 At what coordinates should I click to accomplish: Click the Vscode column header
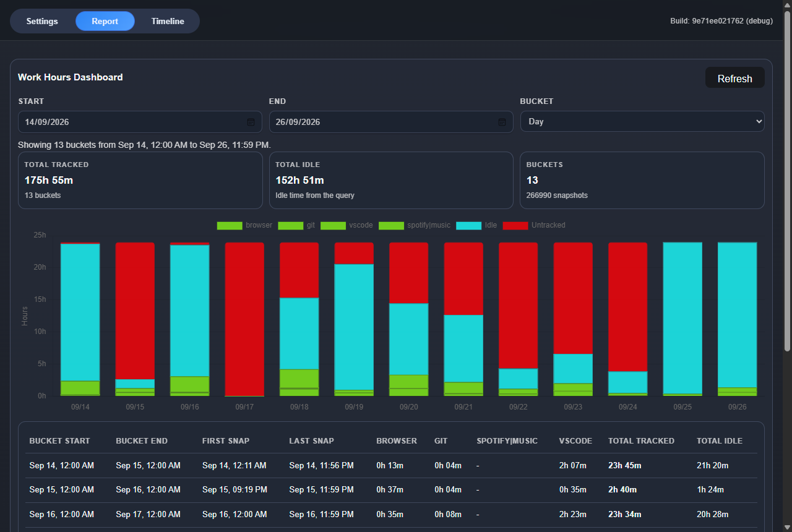(575, 441)
